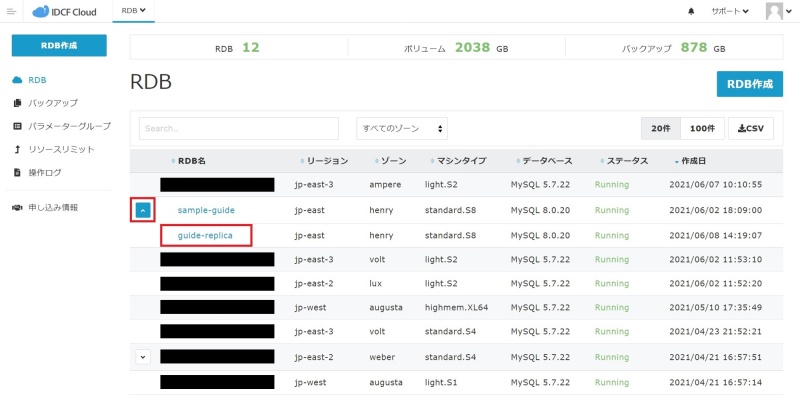The image size is (800, 395).
Task: Click the backup copy icon in sidebar
Action: pyautogui.click(x=17, y=103)
